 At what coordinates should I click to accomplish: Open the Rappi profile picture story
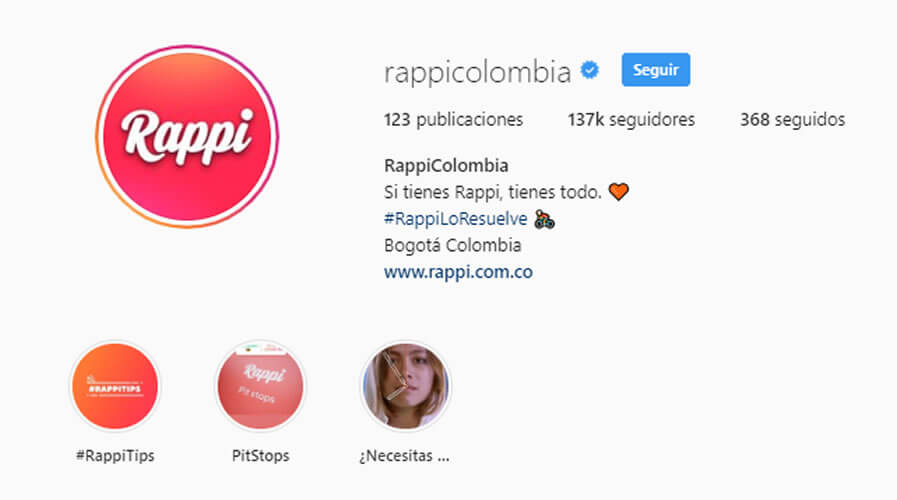point(187,137)
